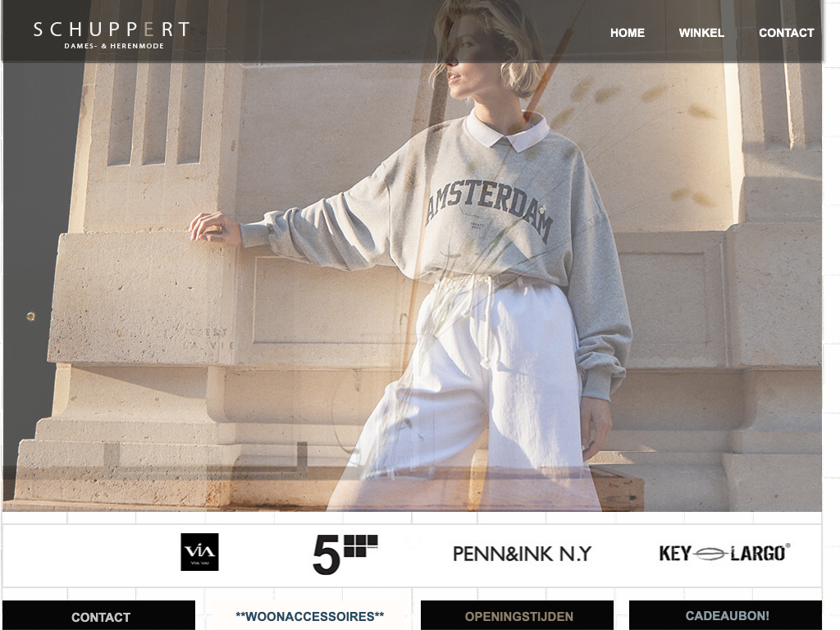Open the Penn&Ink N.Y brand logo
This screenshot has width=840, height=630.
click(x=523, y=554)
